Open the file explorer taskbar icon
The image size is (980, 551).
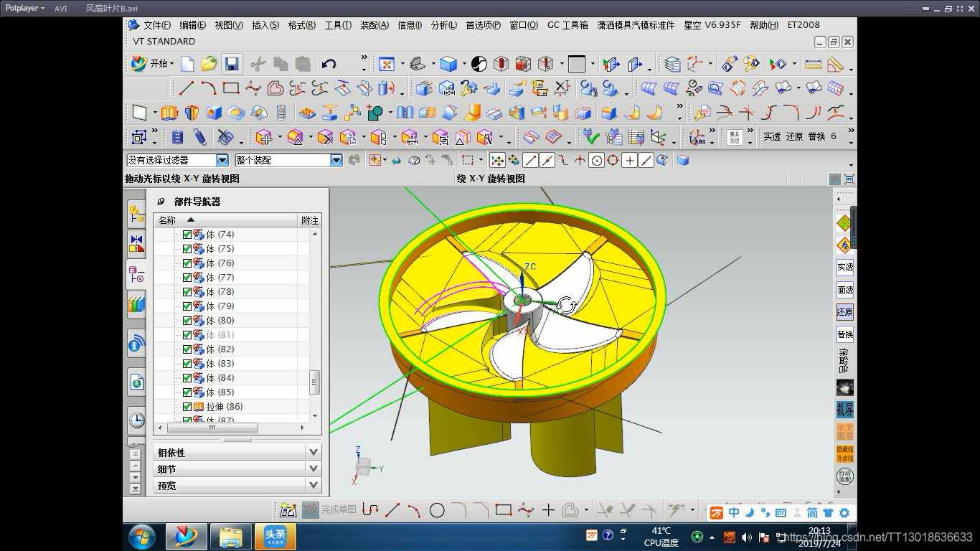(231, 537)
